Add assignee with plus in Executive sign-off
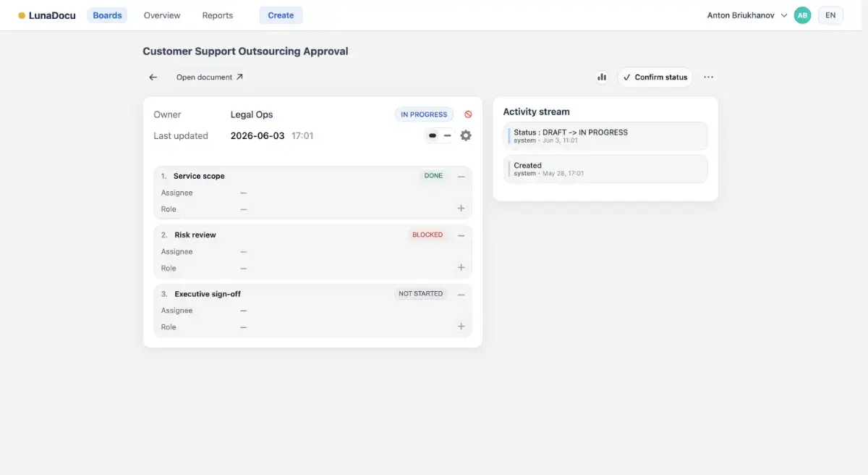The height and width of the screenshot is (475, 868). coord(461,327)
